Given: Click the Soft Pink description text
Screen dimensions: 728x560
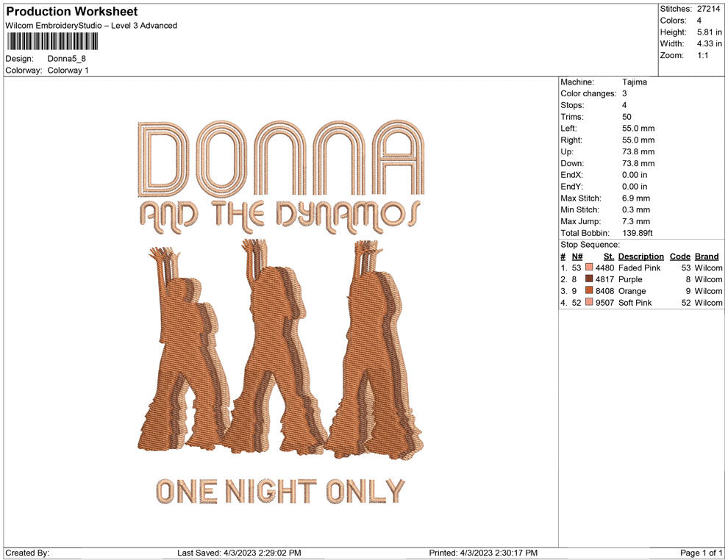Looking at the screenshot, I should click(635, 303).
